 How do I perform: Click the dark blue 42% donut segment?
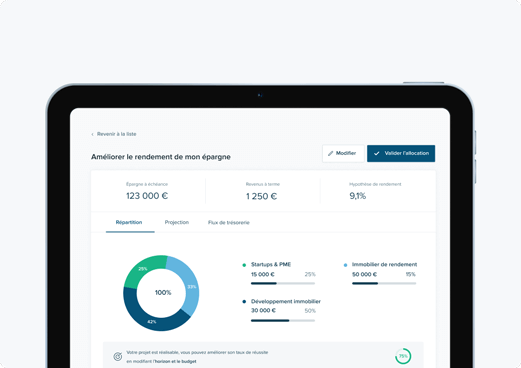click(x=152, y=321)
